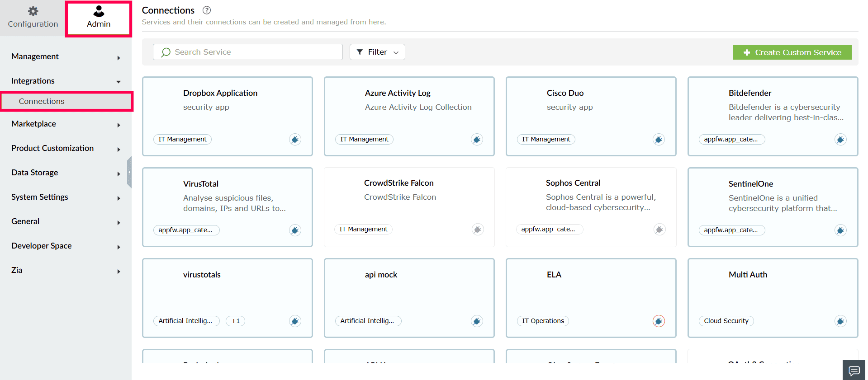Switch to the Admin tab
868x380 pixels.
pyautogui.click(x=99, y=19)
